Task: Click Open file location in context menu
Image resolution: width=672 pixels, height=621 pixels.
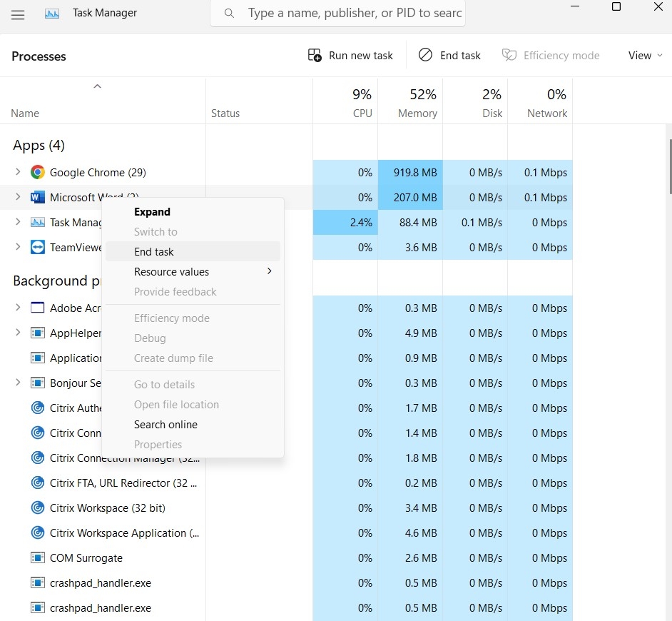Action: coord(193,405)
